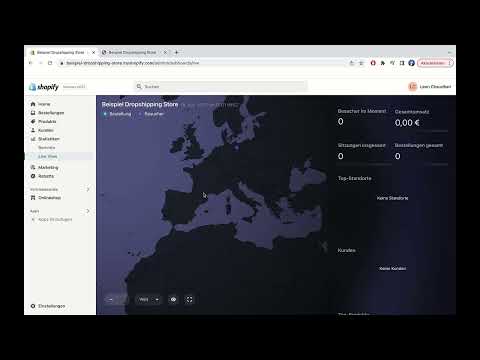Screen dimensions: 480x360
Task: Open the browser three-dot menu
Action: [x=450, y=63]
